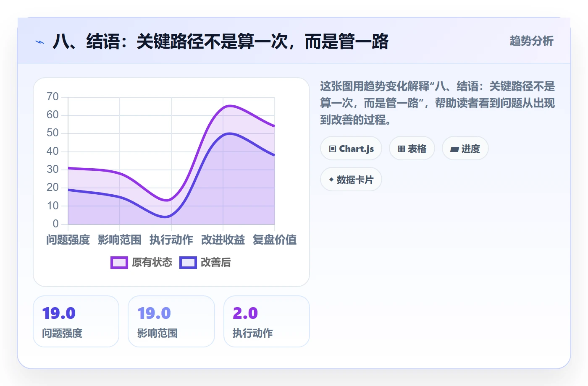Click the 复盘价值 axis label

click(275, 240)
